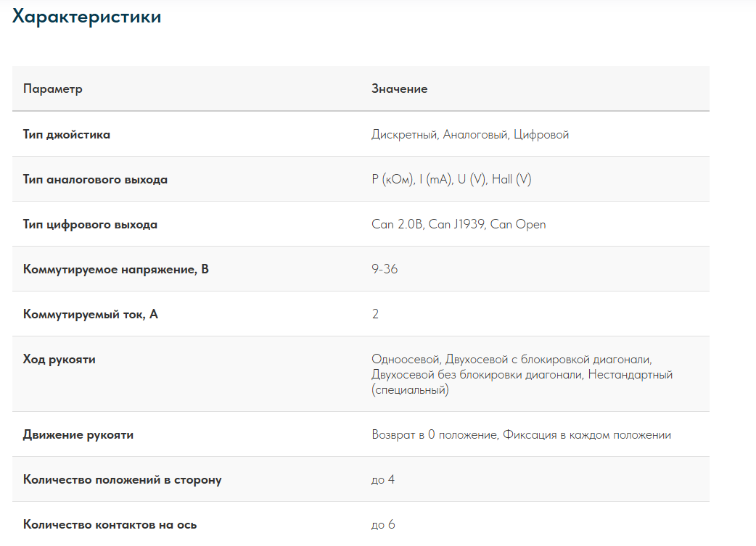Click the 9-36 voltage value

[x=384, y=269]
